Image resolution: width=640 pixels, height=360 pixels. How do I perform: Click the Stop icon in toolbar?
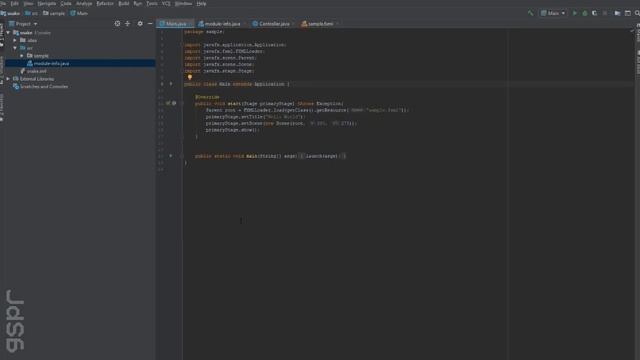click(605, 13)
